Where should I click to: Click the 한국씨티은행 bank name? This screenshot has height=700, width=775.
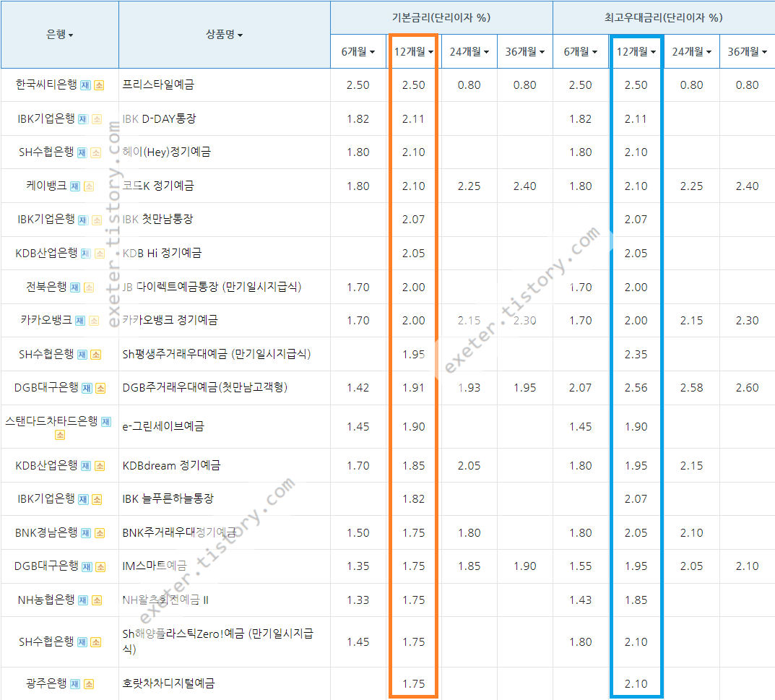pyautogui.click(x=46, y=85)
